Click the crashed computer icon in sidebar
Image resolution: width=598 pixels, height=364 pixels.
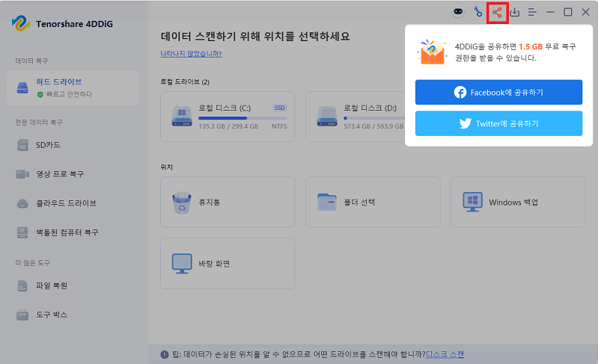[x=22, y=232]
